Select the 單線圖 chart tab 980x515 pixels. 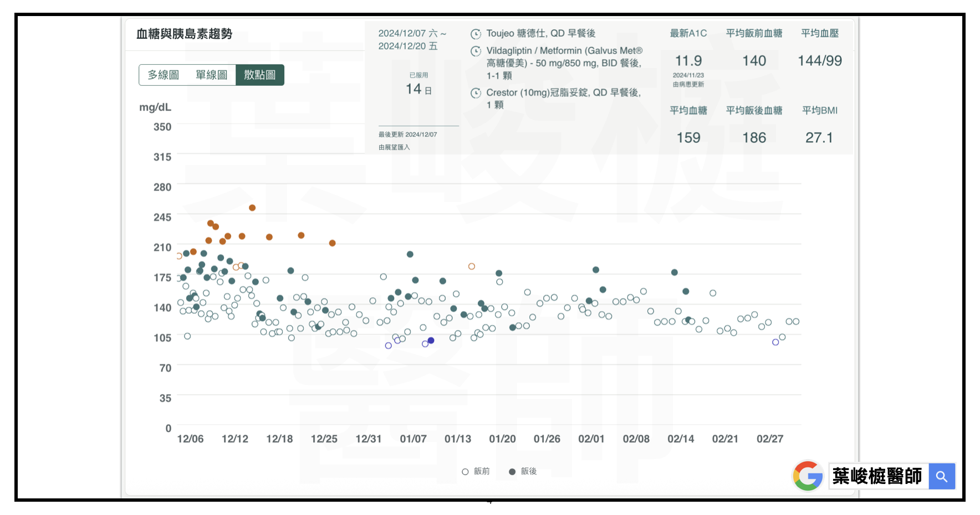(211, 75)
